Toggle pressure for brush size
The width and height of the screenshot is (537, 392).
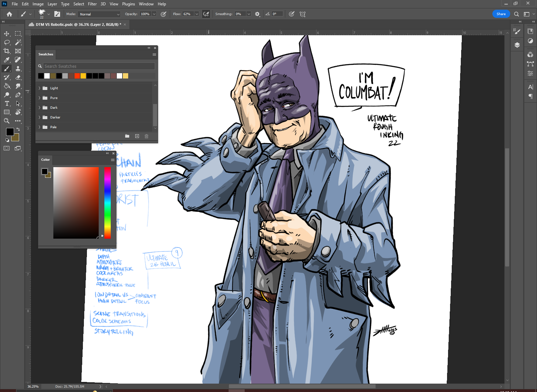(292, 14)
